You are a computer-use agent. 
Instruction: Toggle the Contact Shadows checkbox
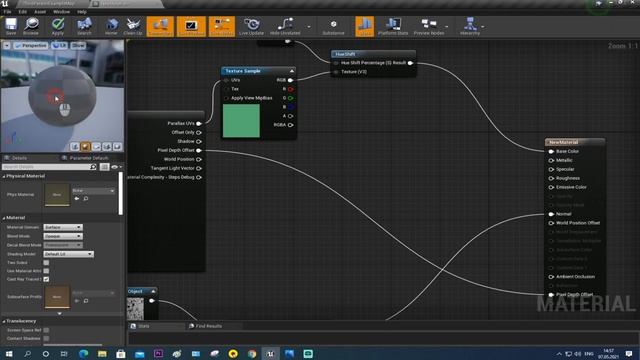(x=46, y=338)
